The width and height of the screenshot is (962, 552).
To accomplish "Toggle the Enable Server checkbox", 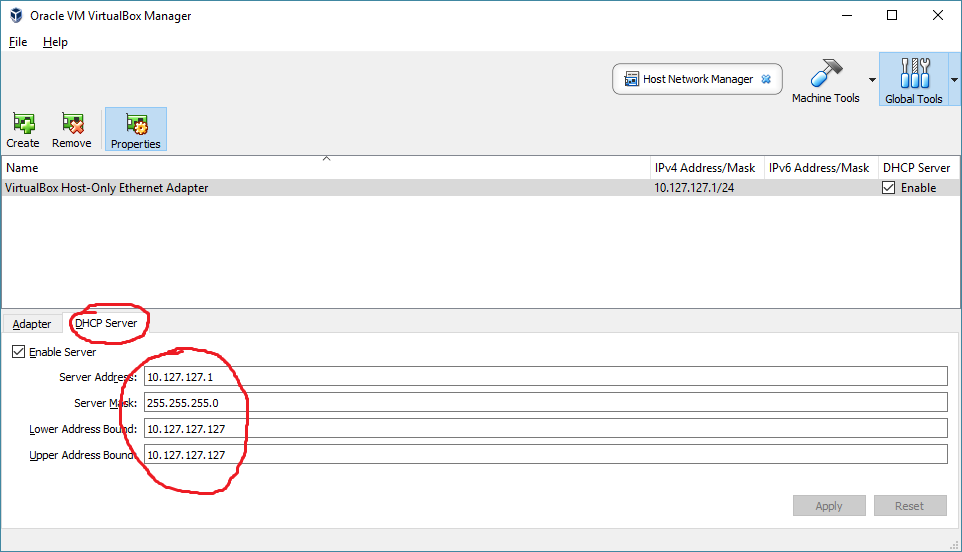I will [18, 352].
